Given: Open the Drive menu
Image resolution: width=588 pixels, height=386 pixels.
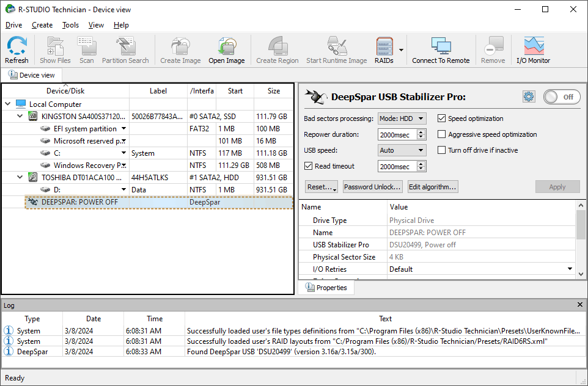Looking at the screenshot, I should point(14,25).
